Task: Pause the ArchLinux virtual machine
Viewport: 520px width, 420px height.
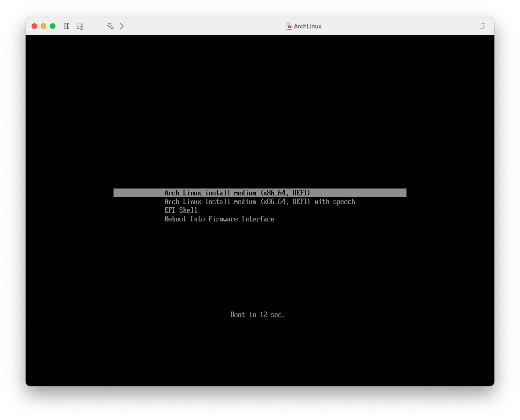Action: click(x=67, y=26)
